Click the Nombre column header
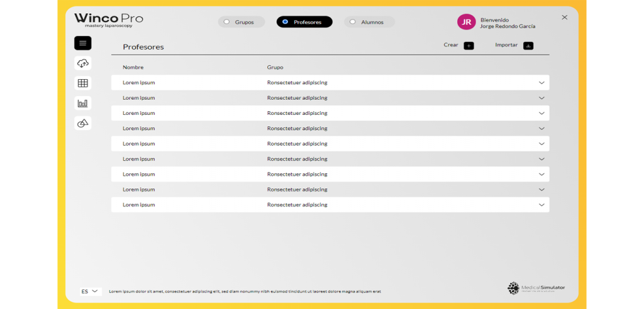The width and height of the screenshot is (644, 309). pos(133,67)
